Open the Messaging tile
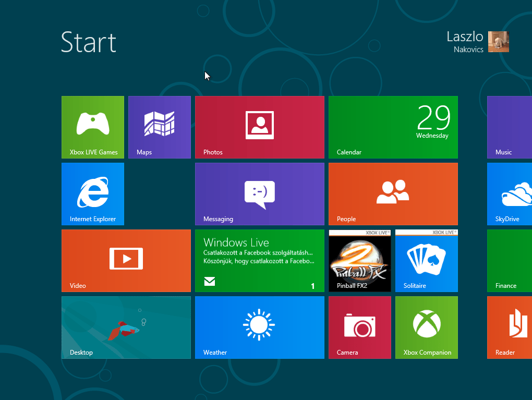The image size is (532, 400). pos(260,194)
